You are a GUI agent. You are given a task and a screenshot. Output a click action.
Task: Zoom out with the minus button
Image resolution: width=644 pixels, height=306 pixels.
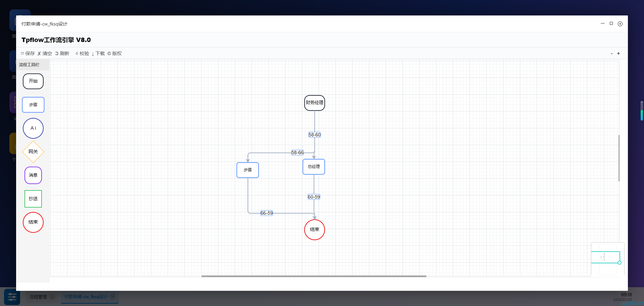[x=611, y=53]
